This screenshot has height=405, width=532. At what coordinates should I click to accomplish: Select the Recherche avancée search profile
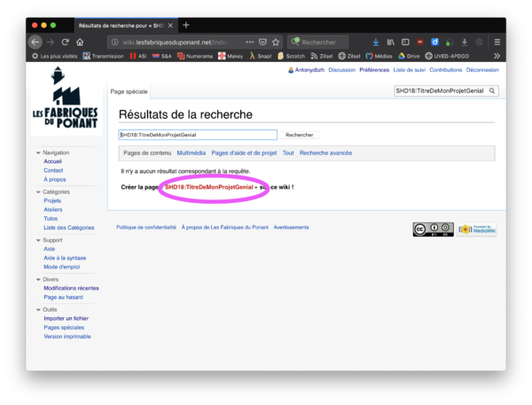tap(325, 152)
